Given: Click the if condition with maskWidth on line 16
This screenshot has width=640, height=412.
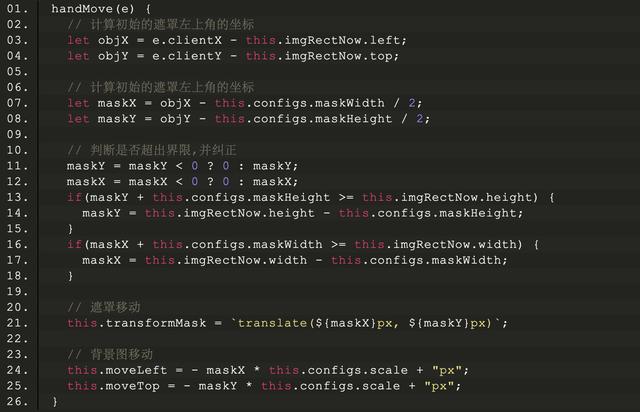Looking at the screenshot, I should click(303, 245).
